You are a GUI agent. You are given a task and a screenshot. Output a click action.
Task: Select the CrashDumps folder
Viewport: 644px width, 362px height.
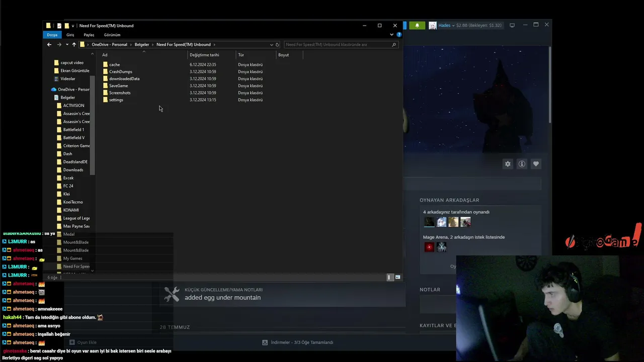coord(120,72)
